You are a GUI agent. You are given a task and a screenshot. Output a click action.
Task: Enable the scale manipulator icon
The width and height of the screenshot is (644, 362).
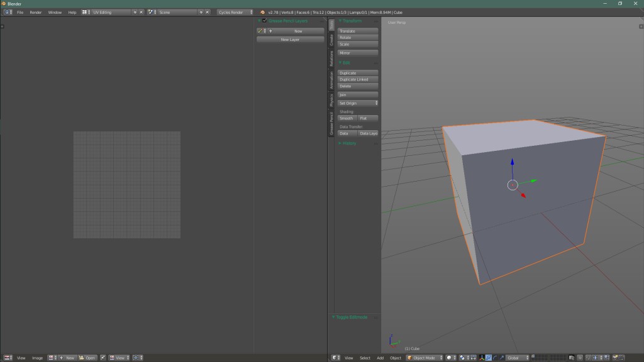click(x=502, y=358)
